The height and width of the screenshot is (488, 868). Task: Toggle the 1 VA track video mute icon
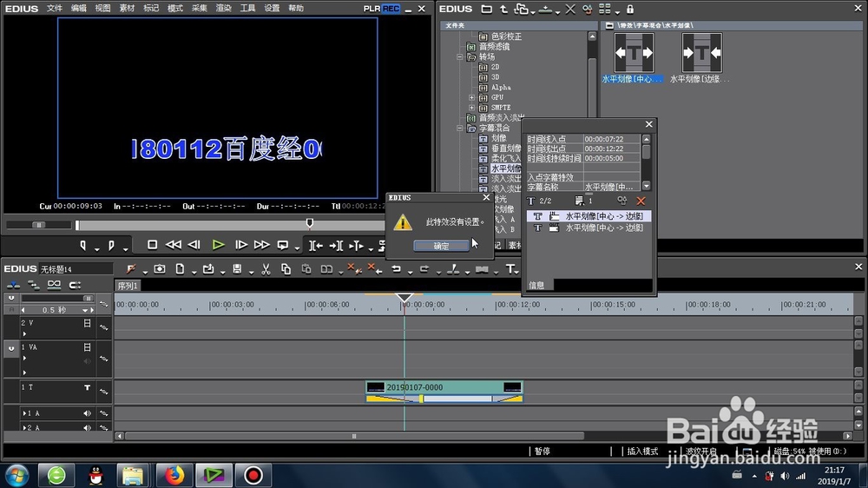87,347
